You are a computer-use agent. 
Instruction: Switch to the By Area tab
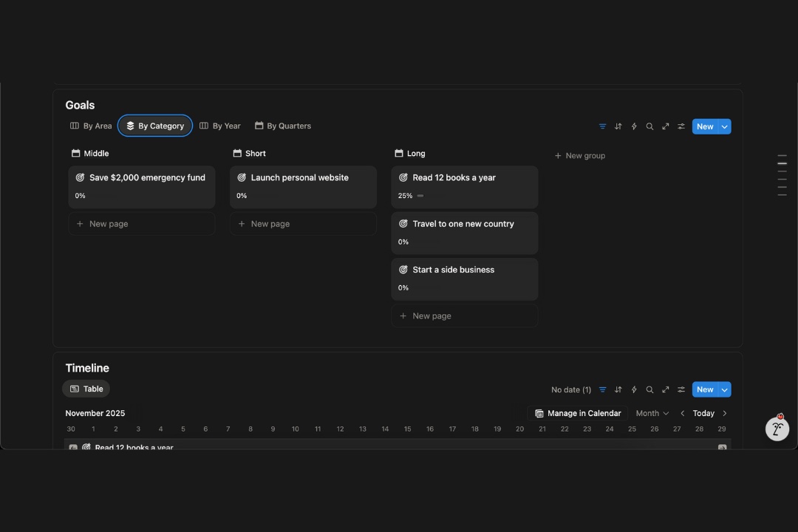(x=91, y=126)
